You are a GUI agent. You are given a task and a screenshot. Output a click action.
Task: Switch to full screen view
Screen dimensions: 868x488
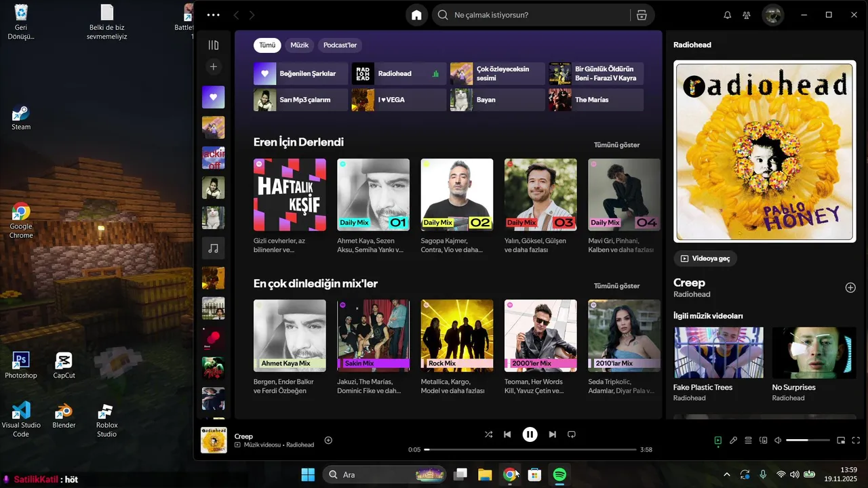point(856,441)
